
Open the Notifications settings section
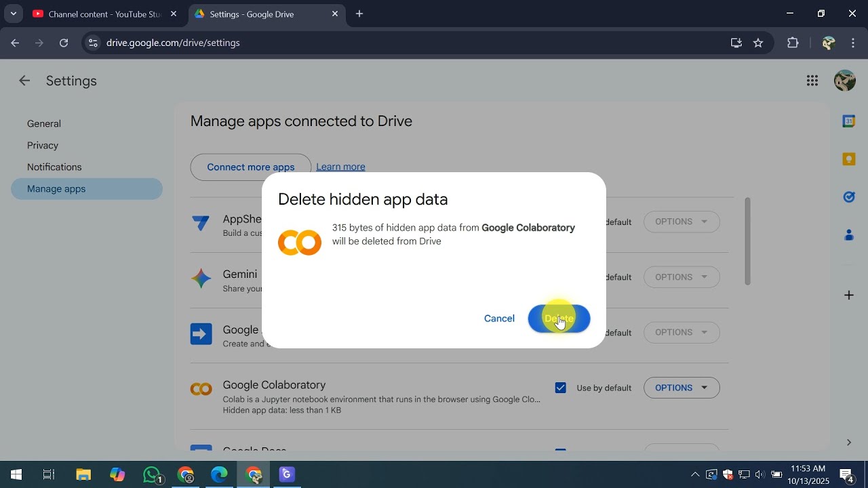point(54,167)
